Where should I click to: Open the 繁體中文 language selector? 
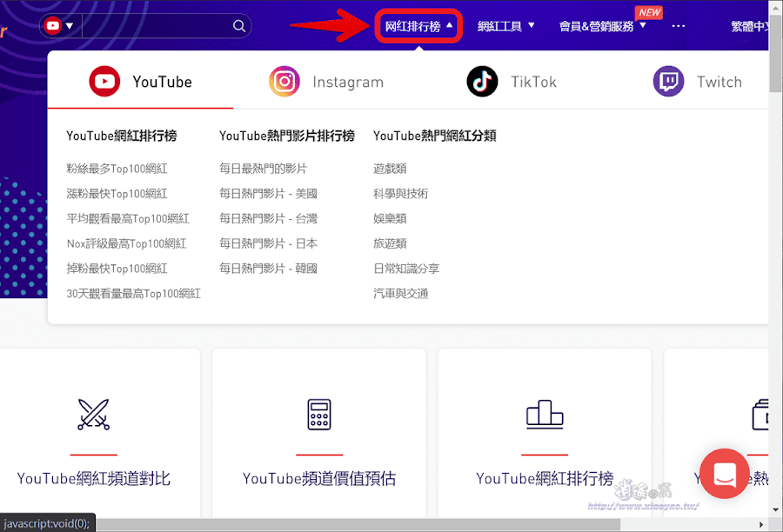[x=750, y=26]
